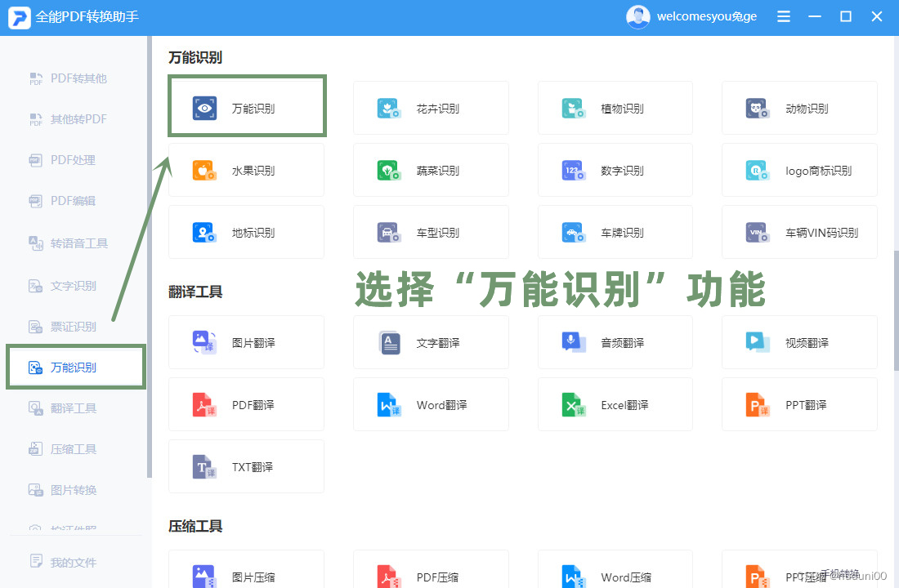This screenshot has width=899, height=588.
Task: Open the highlighted 万能识别 recognition card
Action: pos(246,105)
